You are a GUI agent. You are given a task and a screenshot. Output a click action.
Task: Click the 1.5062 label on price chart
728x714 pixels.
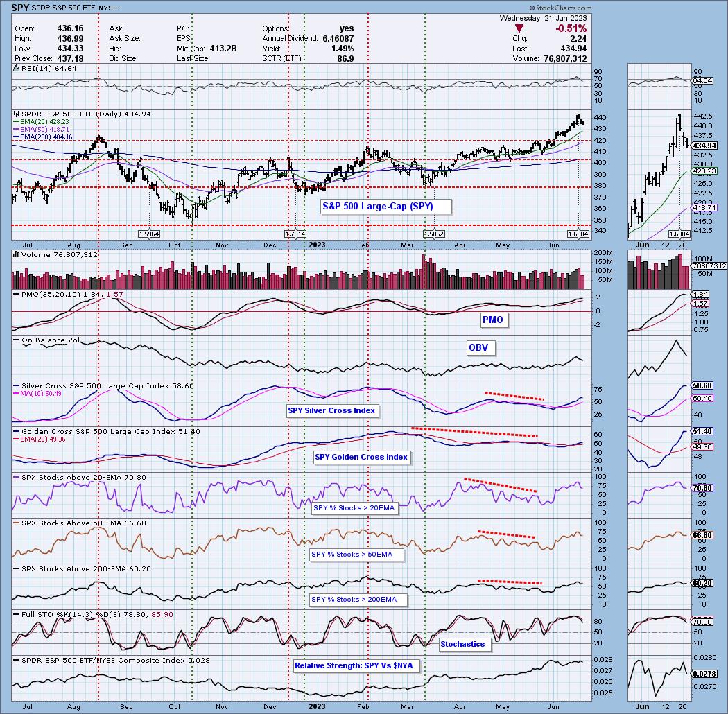tap(434, 234)
